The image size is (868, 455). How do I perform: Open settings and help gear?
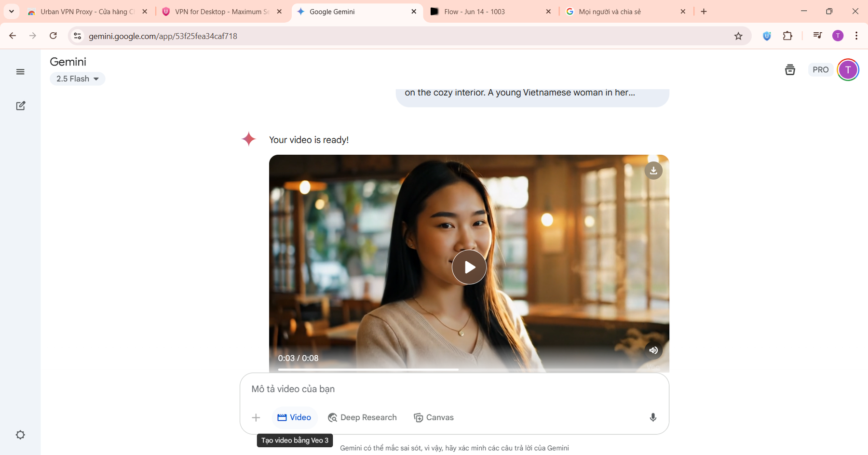[20, 435]
